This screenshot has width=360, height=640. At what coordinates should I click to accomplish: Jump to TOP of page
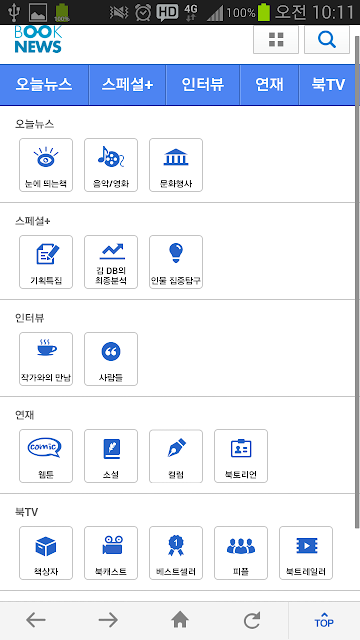[x=324, y=620]
